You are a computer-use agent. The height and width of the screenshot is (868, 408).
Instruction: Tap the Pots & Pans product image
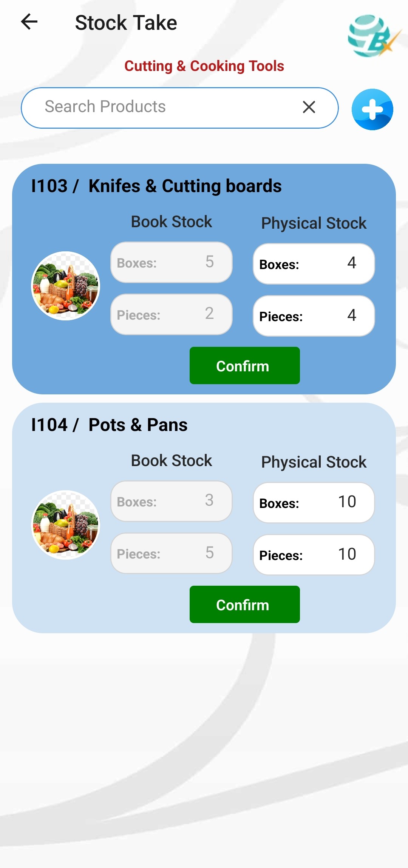pos(65,525)
